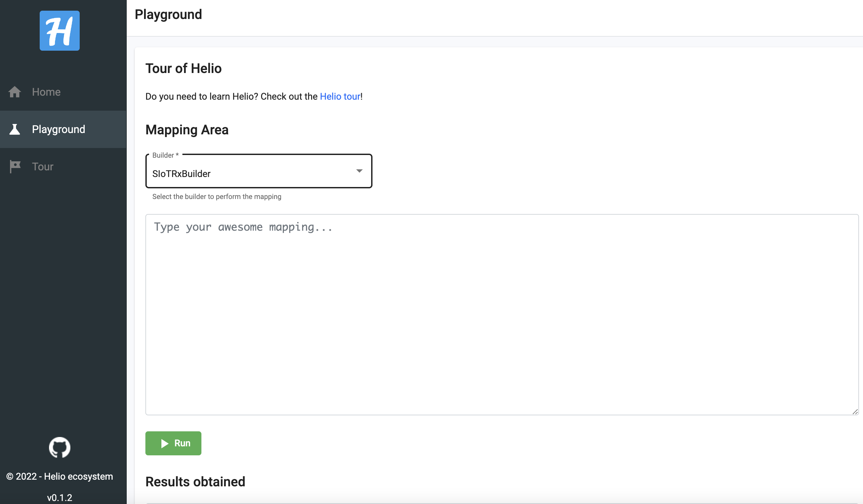The height and width of the screenshot is (504, 863).
Task: Follow the Helio tour link
Action: [340, 97]
